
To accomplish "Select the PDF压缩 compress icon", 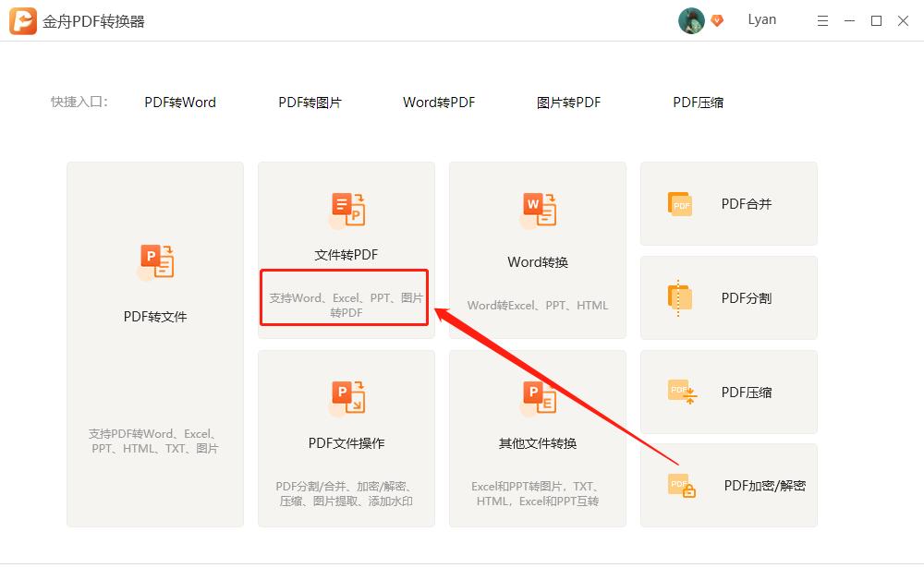I will pyautogui.click(x=680, y=392).
